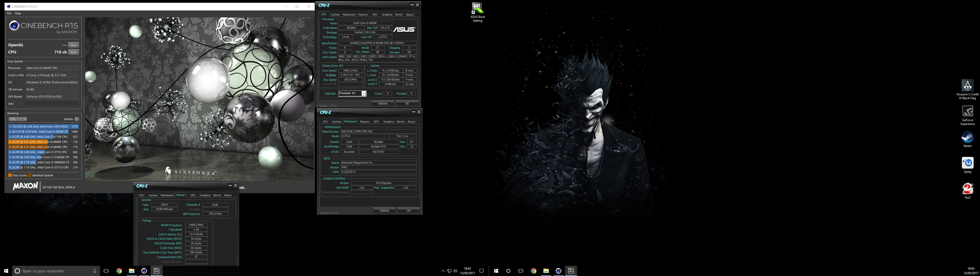Image resolution: width=980 pixels, height=276 pixels.
Task: Select the Steam desktop icon
Action: [x=967, y=139]
